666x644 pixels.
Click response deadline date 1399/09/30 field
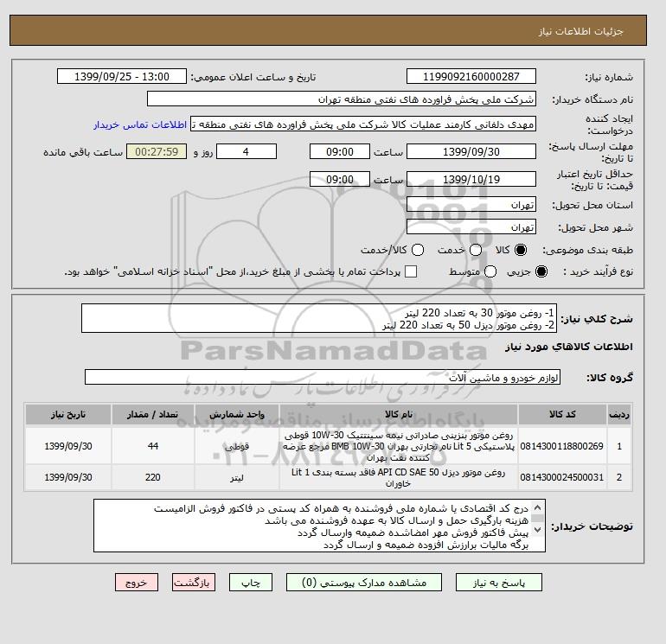click(471, 151)
